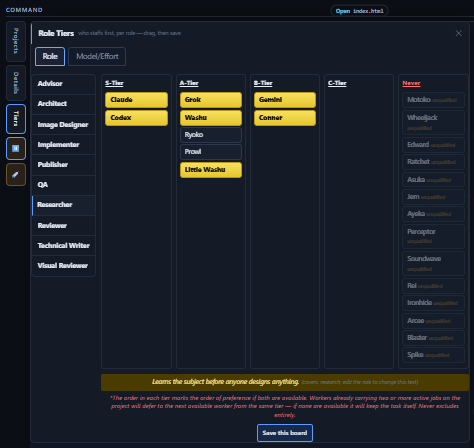Select the Tiers sidebar tab
This screenshot has height=448, width=474.
16,119
